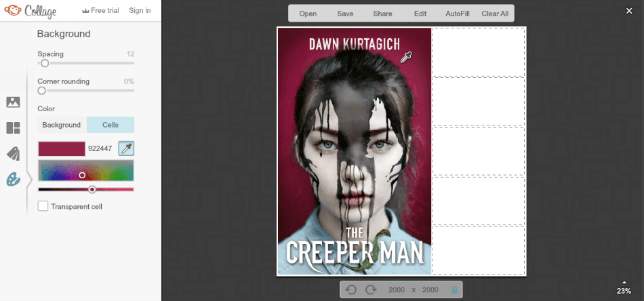644x301 pixels.
Task: Pick a hue in the color spectrum box
Action: click(86, 170)
